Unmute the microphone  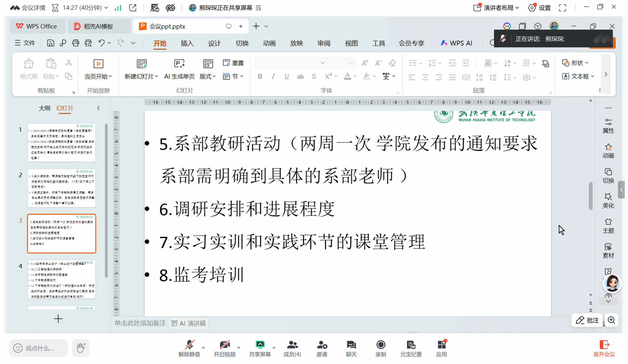[x=189, y=348]
